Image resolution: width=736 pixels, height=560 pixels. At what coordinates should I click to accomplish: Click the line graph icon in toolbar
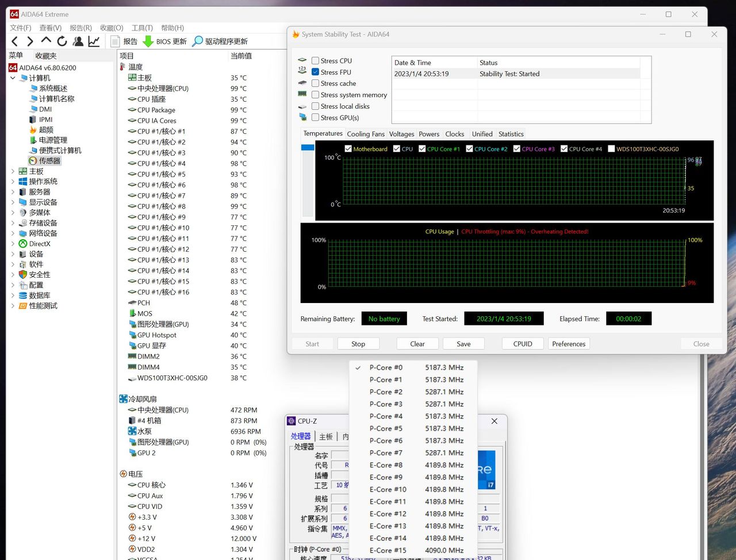click(94, 41)
